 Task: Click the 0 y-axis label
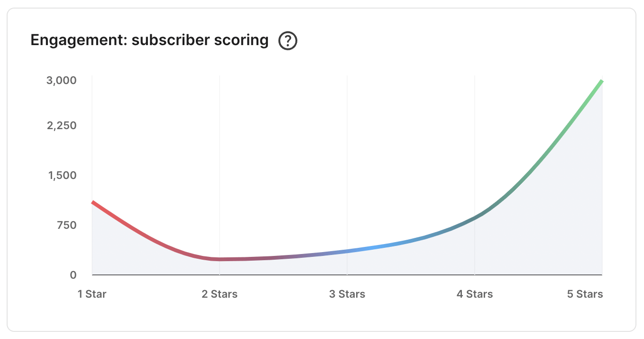(x=73, y=274)
